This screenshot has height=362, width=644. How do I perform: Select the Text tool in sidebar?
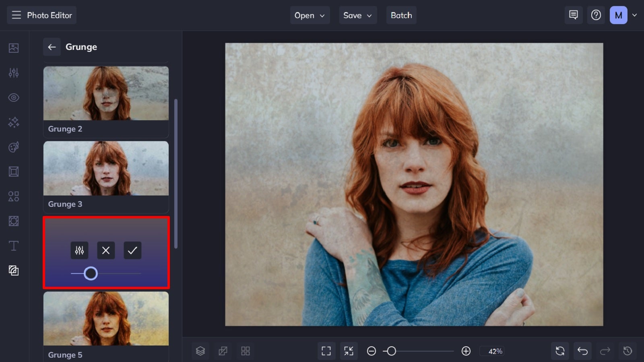click(13, 245)
